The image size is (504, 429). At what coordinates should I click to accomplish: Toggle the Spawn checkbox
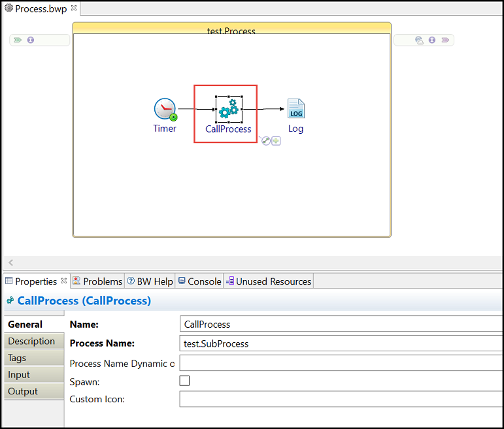coord(184,381)
